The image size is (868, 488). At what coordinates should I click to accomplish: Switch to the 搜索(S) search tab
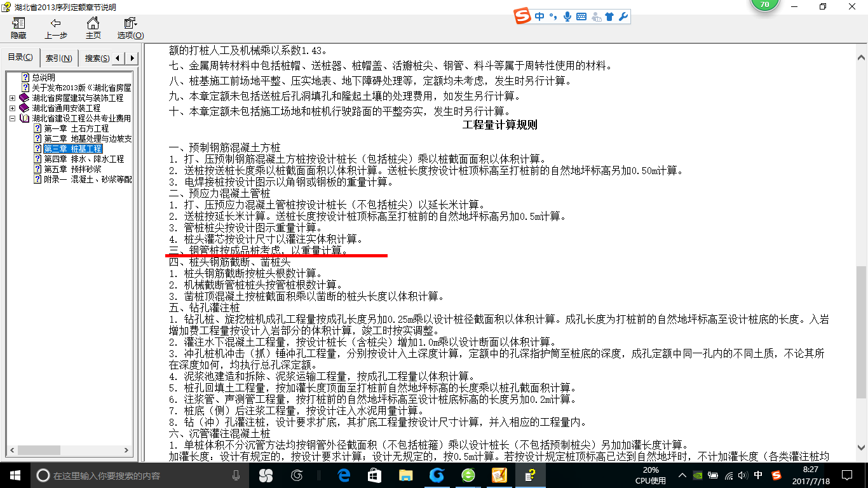(97, 58)
